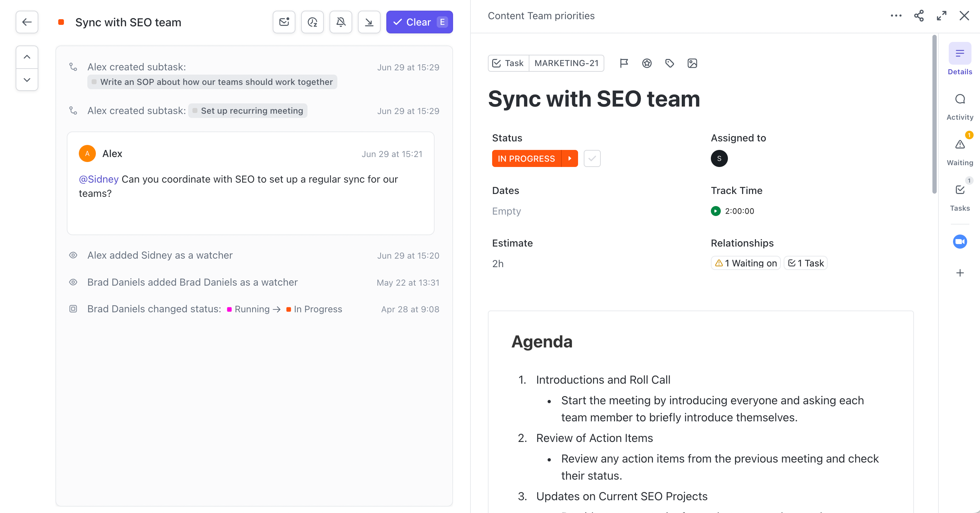
Task: Check off the Write an SOP subtask
Action: 94,82
